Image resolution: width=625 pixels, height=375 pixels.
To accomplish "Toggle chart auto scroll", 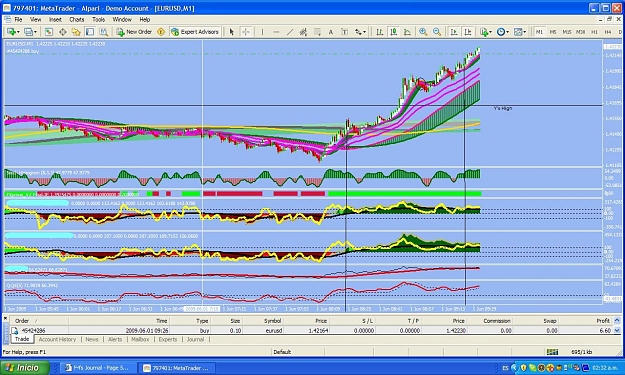I will [454, 32].
